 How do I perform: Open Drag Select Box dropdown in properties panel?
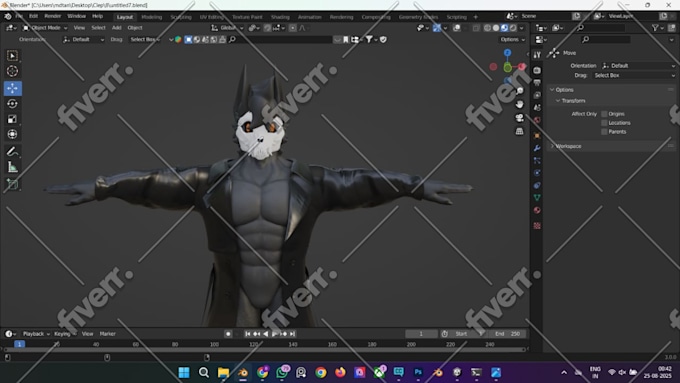[x=634, y=75]
